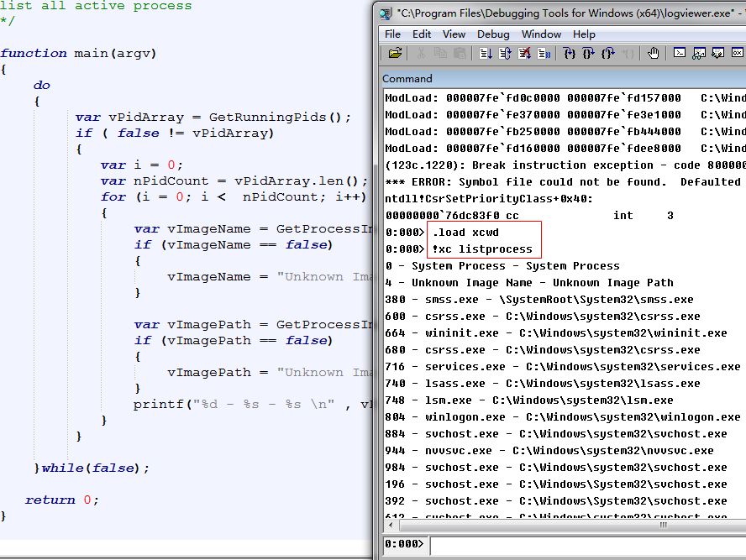The image size is (746, 560).
Task: Click the Stop Debugging red X icon
Action: 524,53
